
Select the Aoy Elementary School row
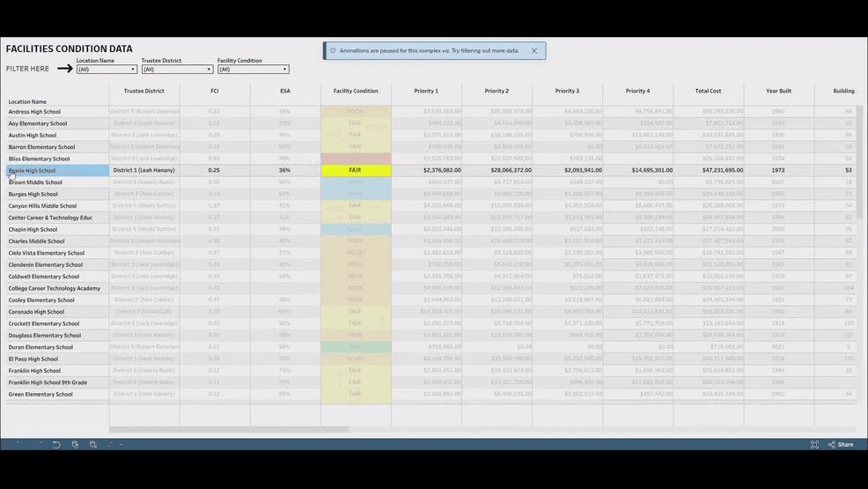coord(38,123)
